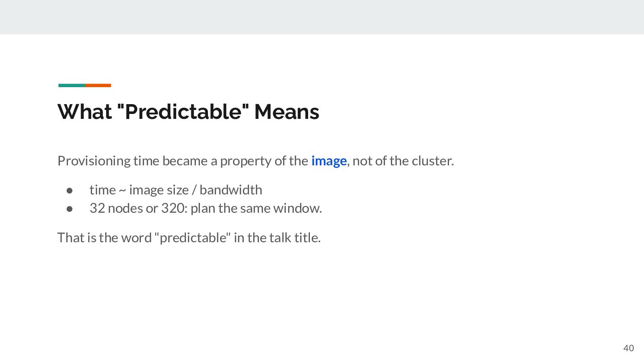
Task: Select the slide title "What Predictable Means"
Action: 188,112
